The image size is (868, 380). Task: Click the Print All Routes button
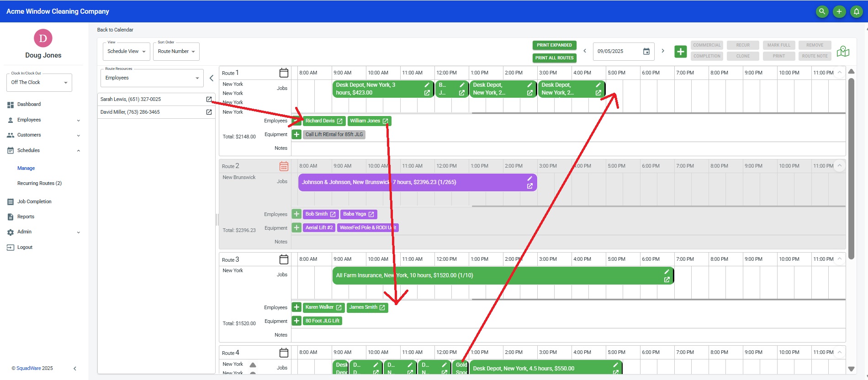coord(554,58)
